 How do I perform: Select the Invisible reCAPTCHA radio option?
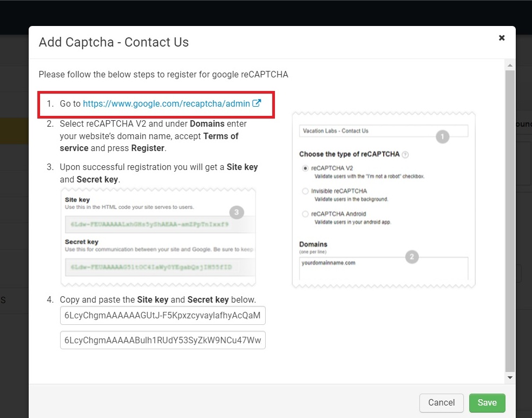tap(306, 191)
